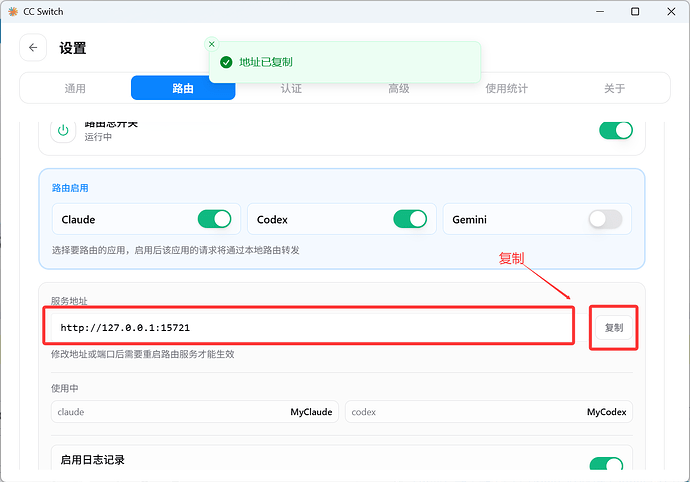Maximize the CC Switch window
Image resolution: width=690 pixels, height=482 pixels.
pyautogui.click(x=635, y=11)
